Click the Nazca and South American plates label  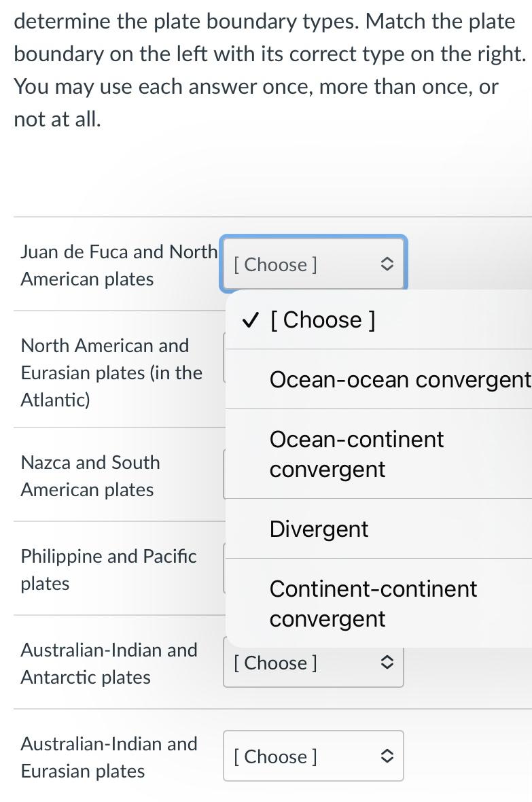[x=90, y=476]
